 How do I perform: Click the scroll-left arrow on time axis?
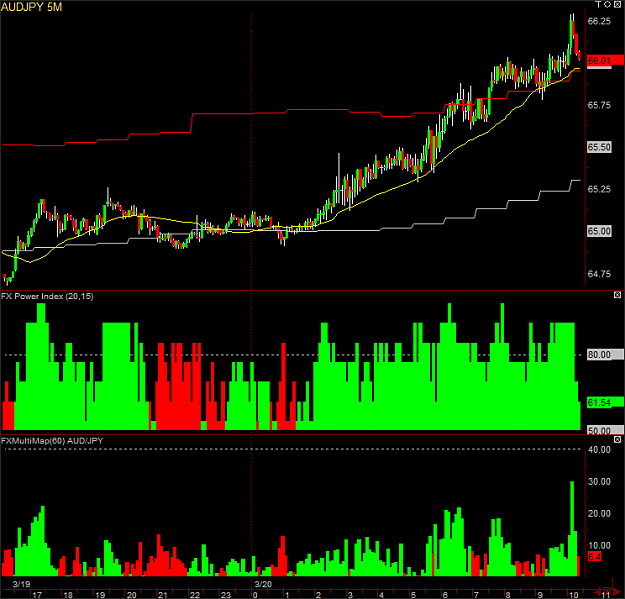597,591
